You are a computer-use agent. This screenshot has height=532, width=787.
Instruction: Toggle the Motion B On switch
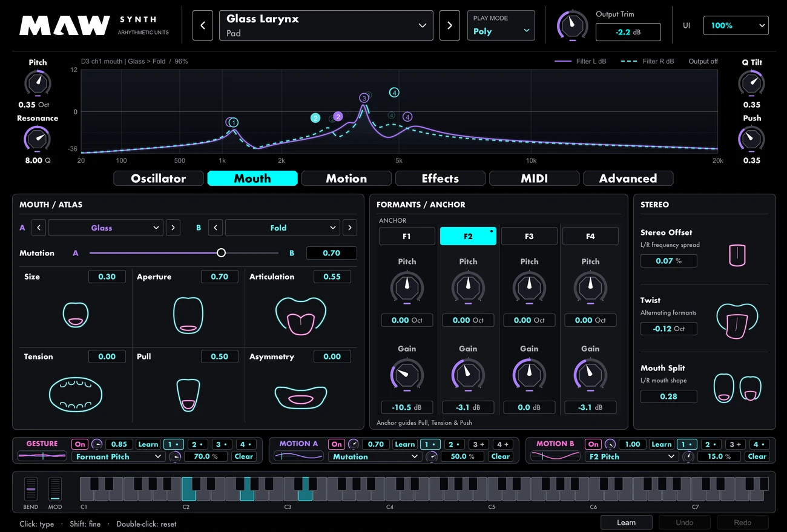coord(593,444)
